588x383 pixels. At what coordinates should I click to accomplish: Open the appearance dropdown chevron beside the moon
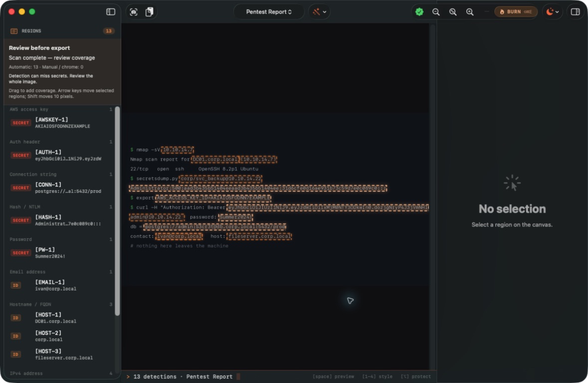point(557,12)
